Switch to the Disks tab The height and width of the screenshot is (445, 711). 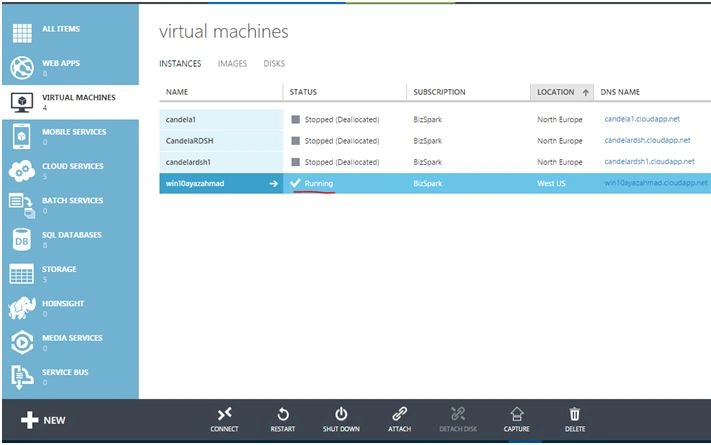tap(274, 64)
